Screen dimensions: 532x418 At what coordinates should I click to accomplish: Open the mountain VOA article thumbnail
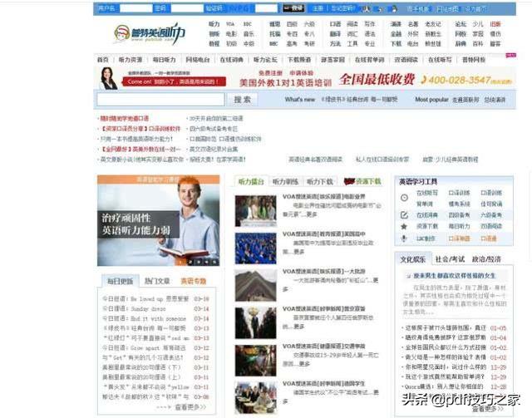[x=256, y=286]
